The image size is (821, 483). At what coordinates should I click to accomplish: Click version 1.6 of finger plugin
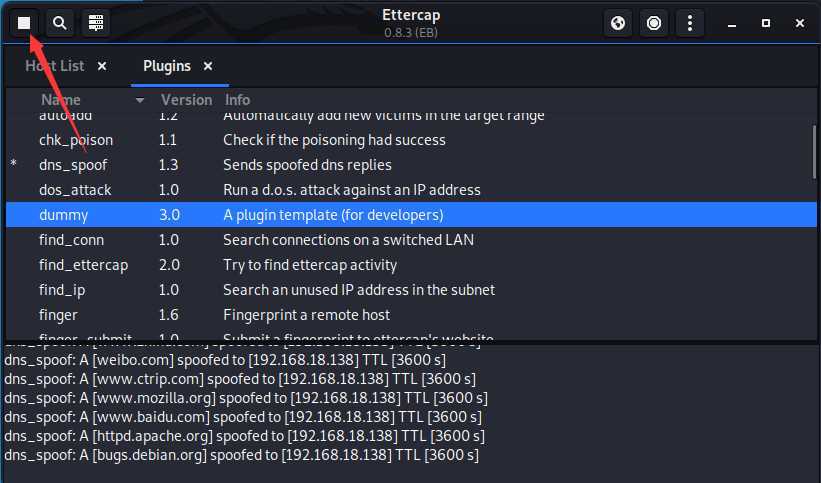168,315
